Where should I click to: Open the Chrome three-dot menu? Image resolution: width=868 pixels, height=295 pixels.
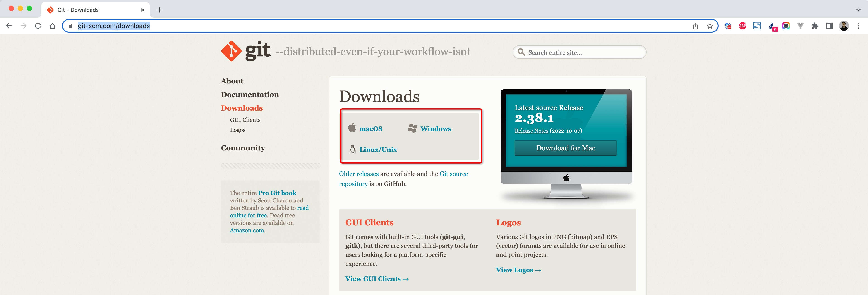[x=858, y=26]
